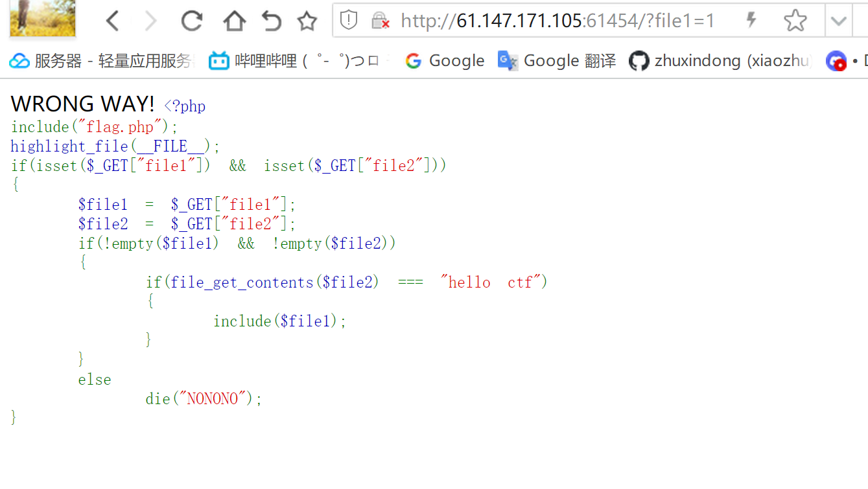Click the browser back arrow
This screenshot has width=868, height=489.
click(113, 21)
